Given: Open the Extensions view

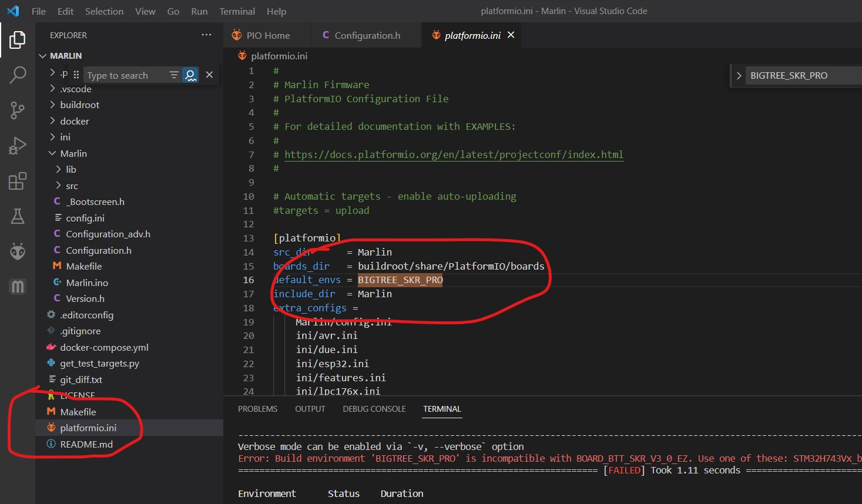Looking at the screenshot, I should click(18, 182).
